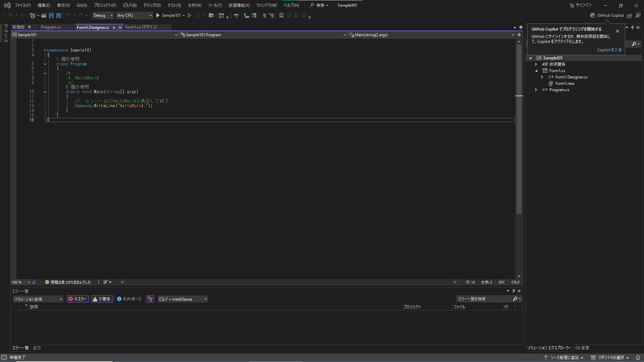Pin the Error List panel
The image size is (644, 362).
pos(514,291)
